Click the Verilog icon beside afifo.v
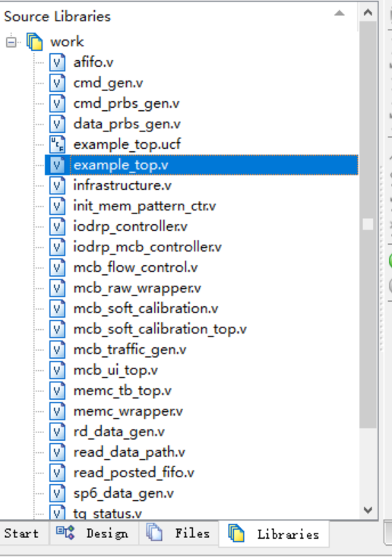 [x=57, y=62]
